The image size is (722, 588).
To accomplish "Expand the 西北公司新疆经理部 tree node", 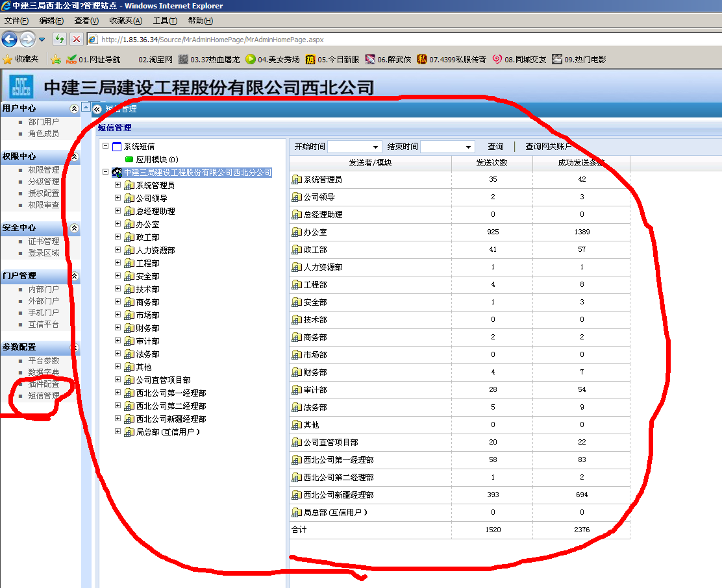I will [118, 418].
